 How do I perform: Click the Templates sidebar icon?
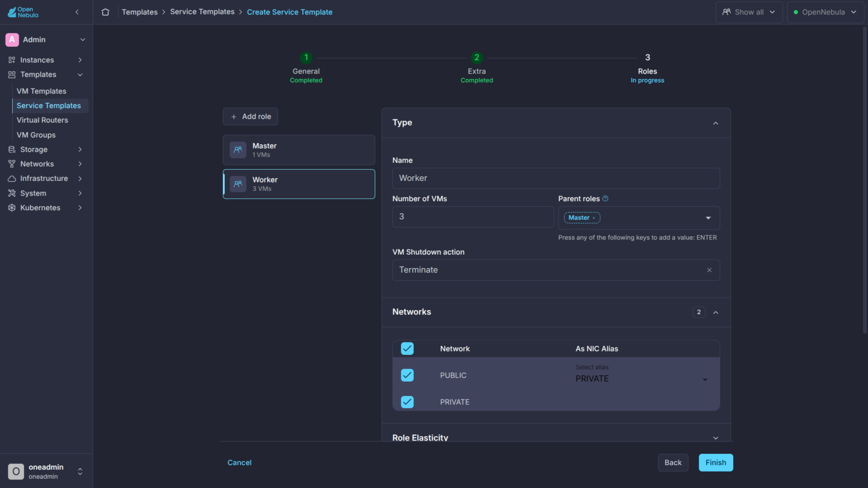coord(12,74)
